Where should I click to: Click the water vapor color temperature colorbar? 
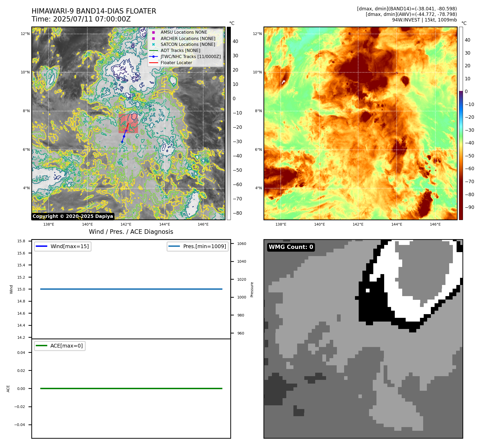[x=461, y=123]
